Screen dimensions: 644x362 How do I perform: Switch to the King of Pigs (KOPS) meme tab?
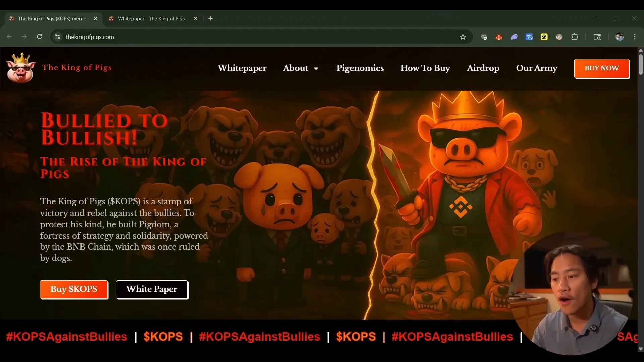(x=52, y=19)
